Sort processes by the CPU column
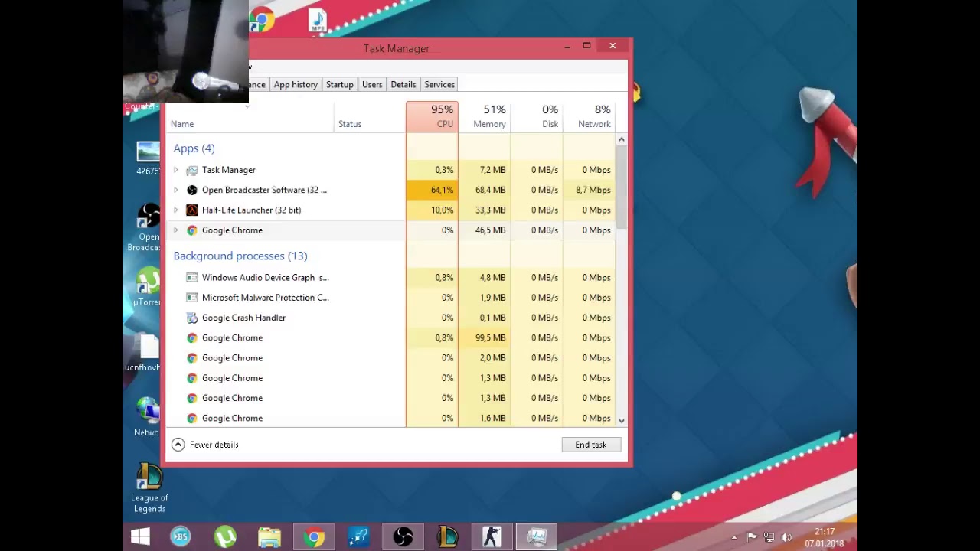The image size is (980, 551). coord(432,116)
